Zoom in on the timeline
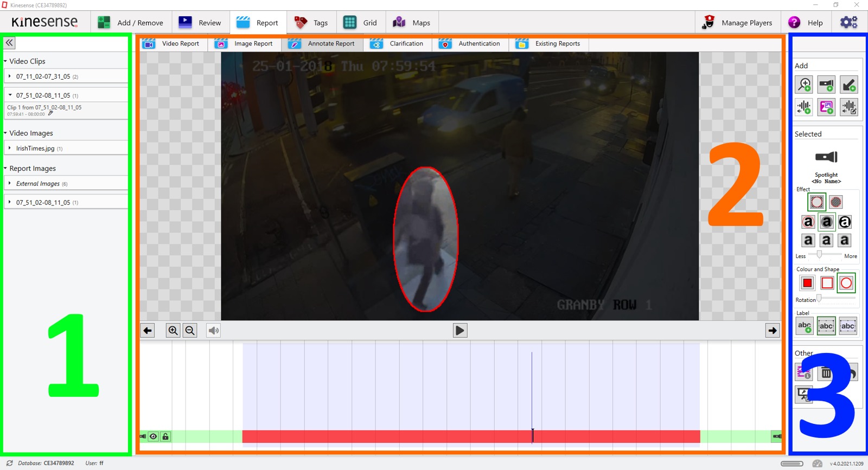Image resolution: width=868 pixels, height=470 pixels. 173,330
